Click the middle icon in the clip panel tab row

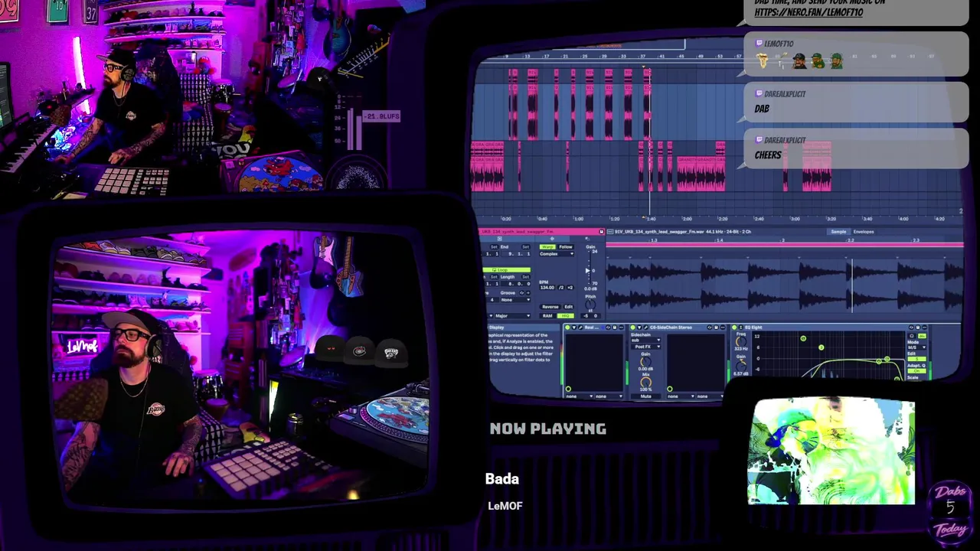pyautogui.click(x=552, y=239)
